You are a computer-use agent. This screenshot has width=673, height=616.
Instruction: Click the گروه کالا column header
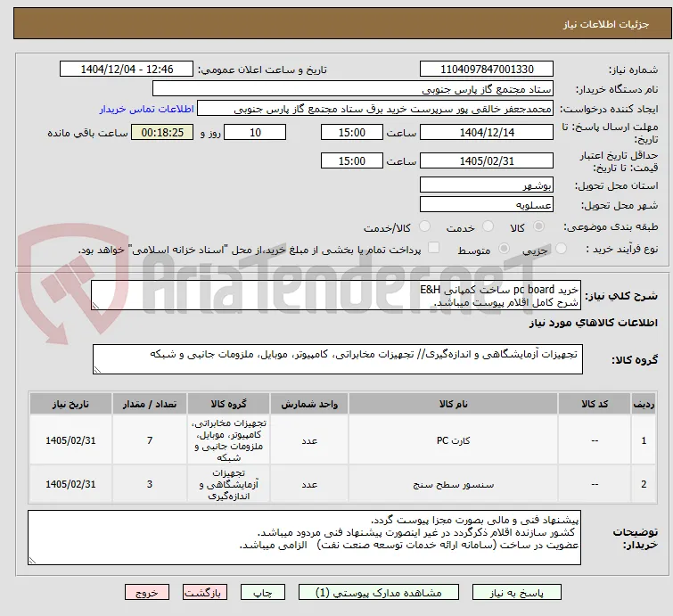(228, 404)
